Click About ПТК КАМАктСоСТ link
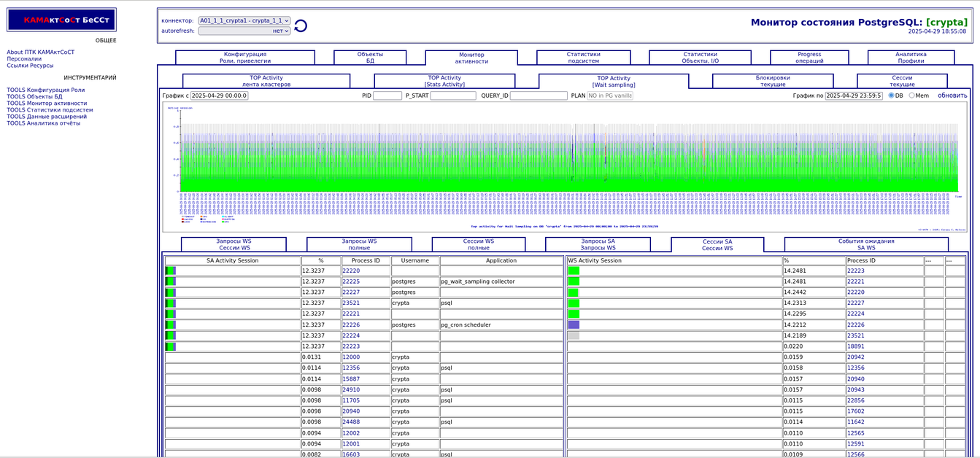This screenshot has width=980, height=458. (41, 53)
